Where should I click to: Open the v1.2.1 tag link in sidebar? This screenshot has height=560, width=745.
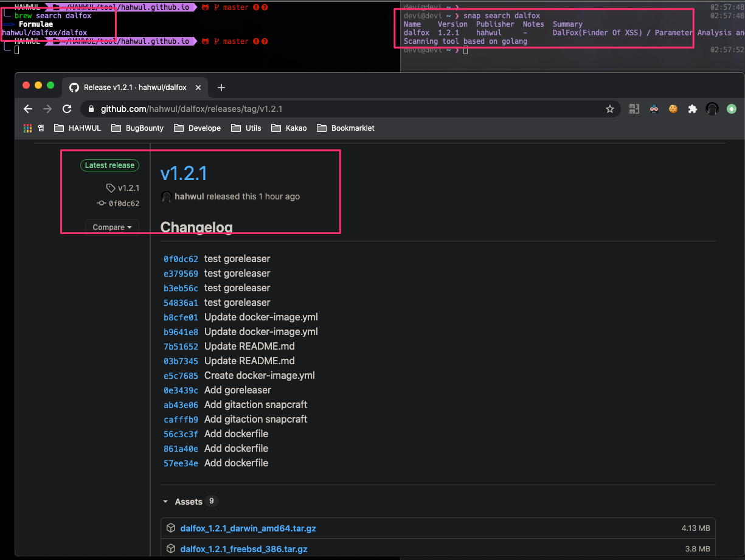(x=123, y=188)
